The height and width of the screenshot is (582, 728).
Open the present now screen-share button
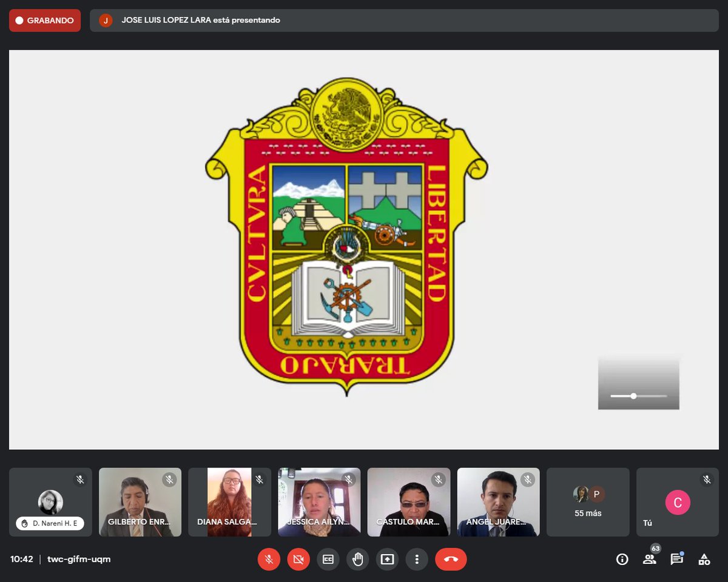pyautogui.click(x=387, y=559)
